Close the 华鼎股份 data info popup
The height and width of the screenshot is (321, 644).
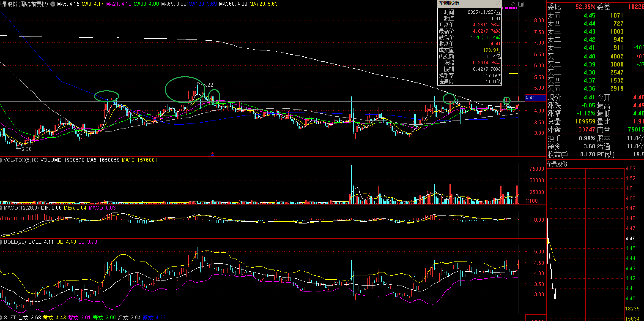[498, 3]
